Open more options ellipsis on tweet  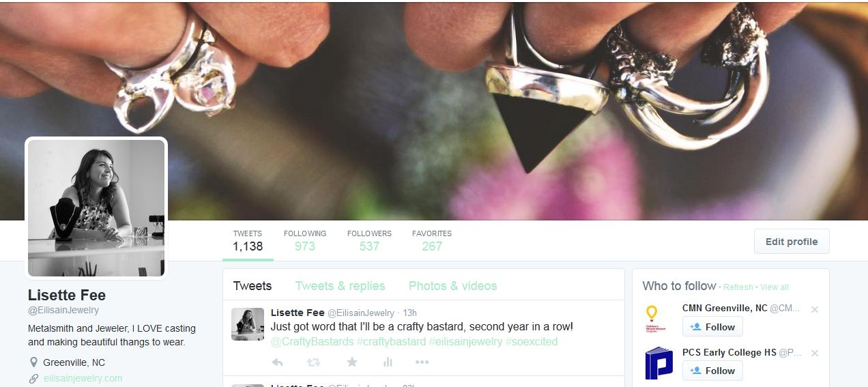pyautogui.click(x=422, y=362)
